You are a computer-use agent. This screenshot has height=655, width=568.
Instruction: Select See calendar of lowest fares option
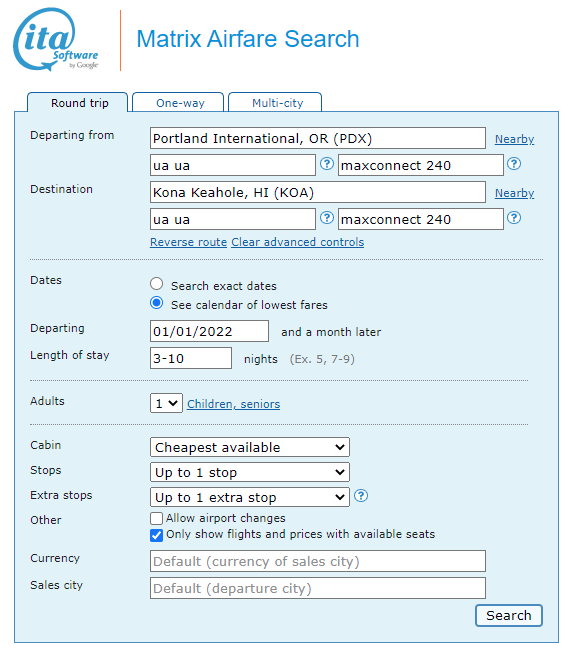[x=157, y=303]
